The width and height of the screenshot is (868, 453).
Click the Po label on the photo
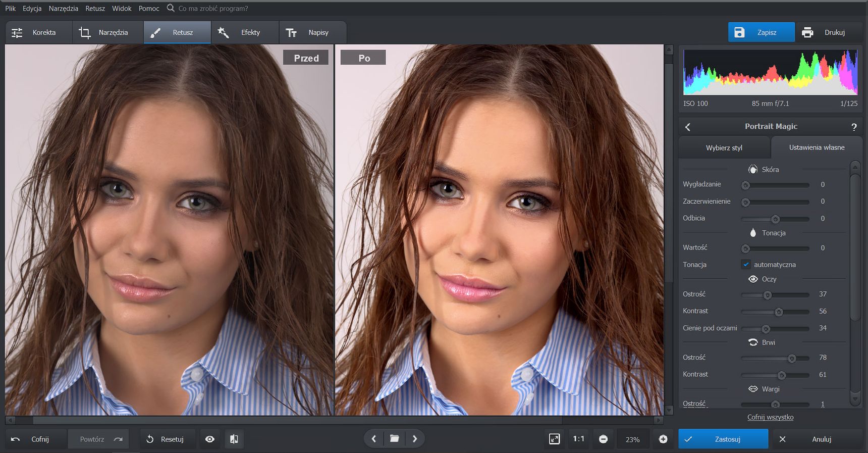pos(363,58)
